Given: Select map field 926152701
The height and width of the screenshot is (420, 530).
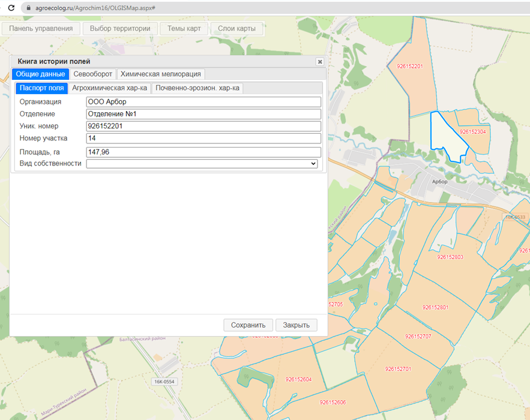Looking at the screenshot, I should click(x=398, y=369).
